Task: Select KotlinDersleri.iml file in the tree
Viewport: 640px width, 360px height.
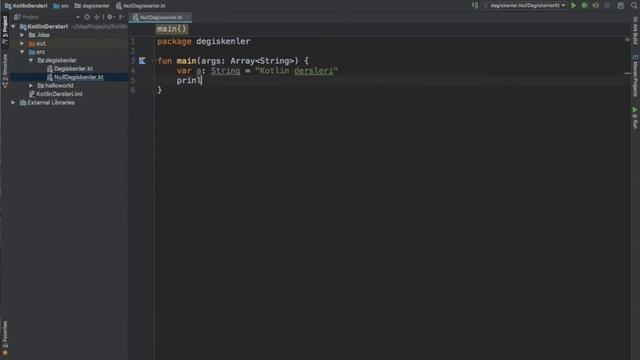Action: point(56,94)
